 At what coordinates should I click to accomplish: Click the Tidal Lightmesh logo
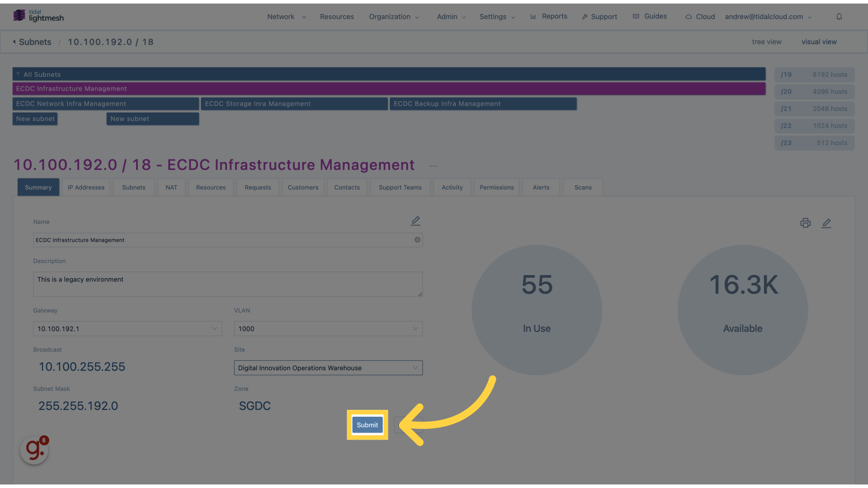(38, 16)
